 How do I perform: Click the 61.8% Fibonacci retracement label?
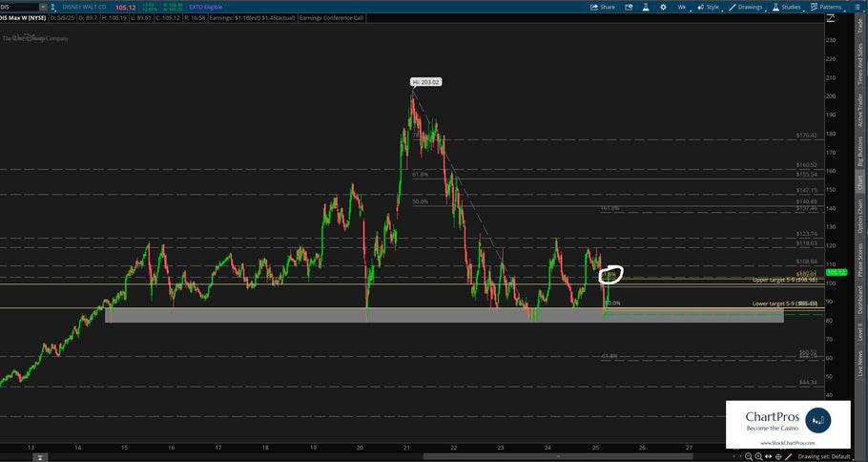pos(420,175)
